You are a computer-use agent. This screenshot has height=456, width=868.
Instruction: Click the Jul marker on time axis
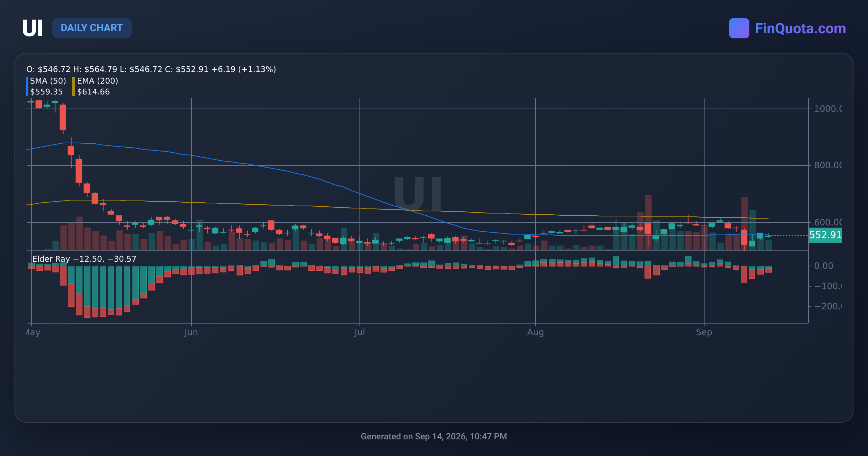[x=359, y=332]
